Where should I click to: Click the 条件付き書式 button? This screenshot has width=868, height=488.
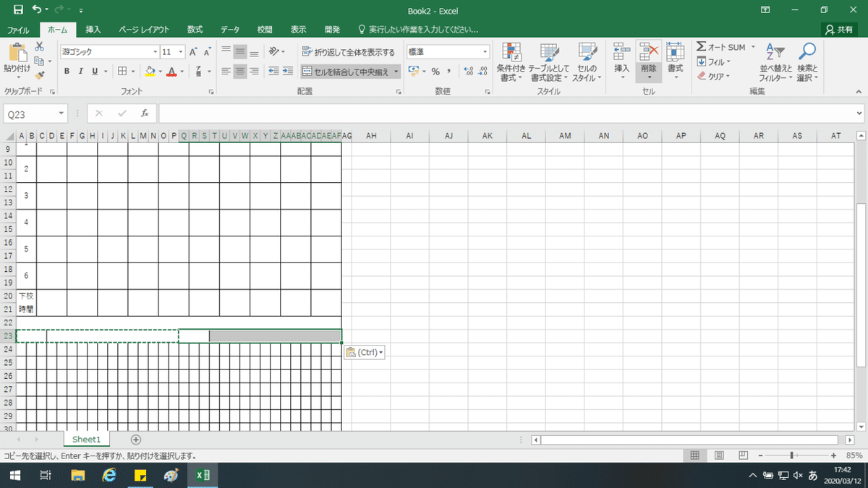(x=512, y=62)
